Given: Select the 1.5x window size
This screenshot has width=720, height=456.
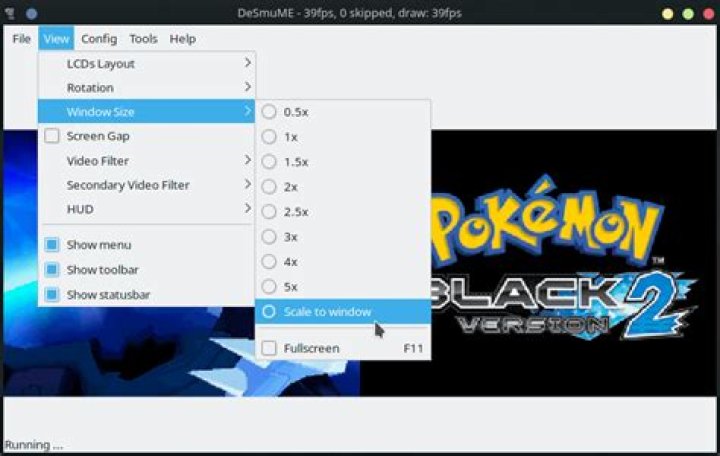Looking at the screenshot, I should [343, 162].
